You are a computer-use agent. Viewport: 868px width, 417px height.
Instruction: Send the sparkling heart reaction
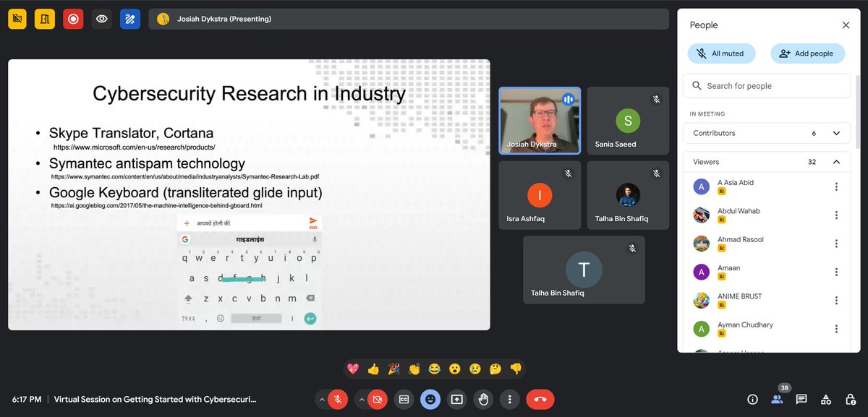pos(353,369)
